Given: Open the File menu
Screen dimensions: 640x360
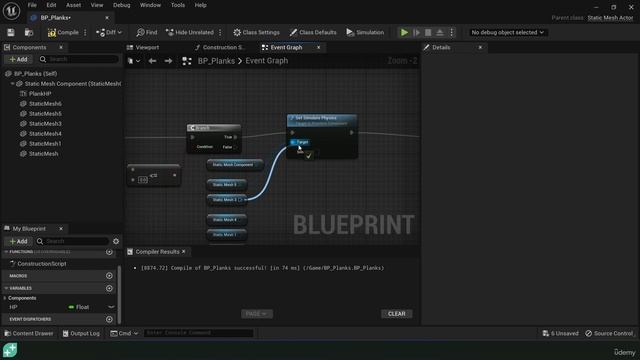Looking at the screenshot, I should (x=32, y=5).
